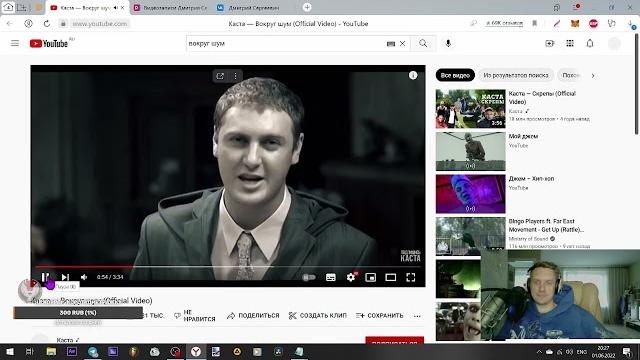This screenshot has width=640, height=360.
Task: Bookmark this page icon
Action: (534, 24)
